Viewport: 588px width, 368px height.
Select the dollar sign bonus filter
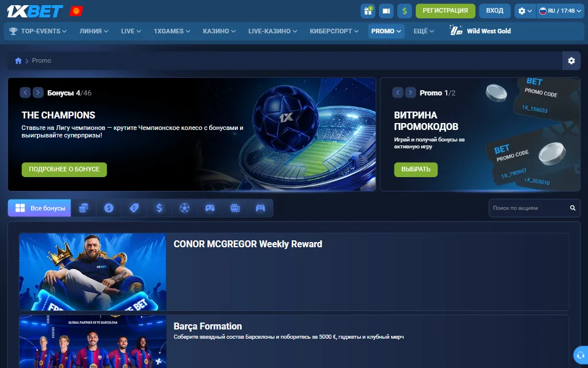coord(160,208)
